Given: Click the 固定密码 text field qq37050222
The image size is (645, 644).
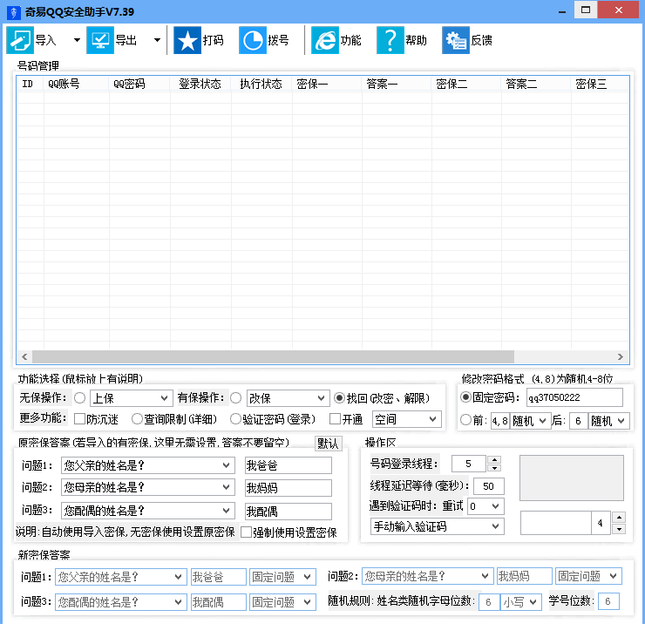Looking at the screenshot, I should 574,397.
